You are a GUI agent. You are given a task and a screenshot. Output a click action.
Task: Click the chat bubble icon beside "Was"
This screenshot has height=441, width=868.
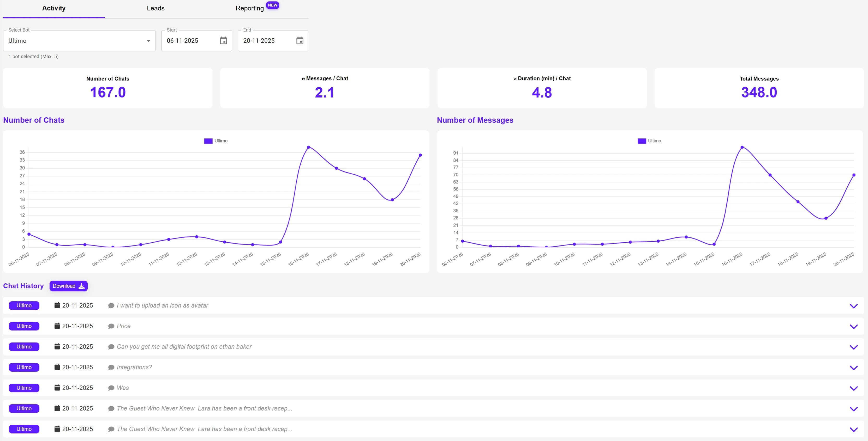[111, 388]
